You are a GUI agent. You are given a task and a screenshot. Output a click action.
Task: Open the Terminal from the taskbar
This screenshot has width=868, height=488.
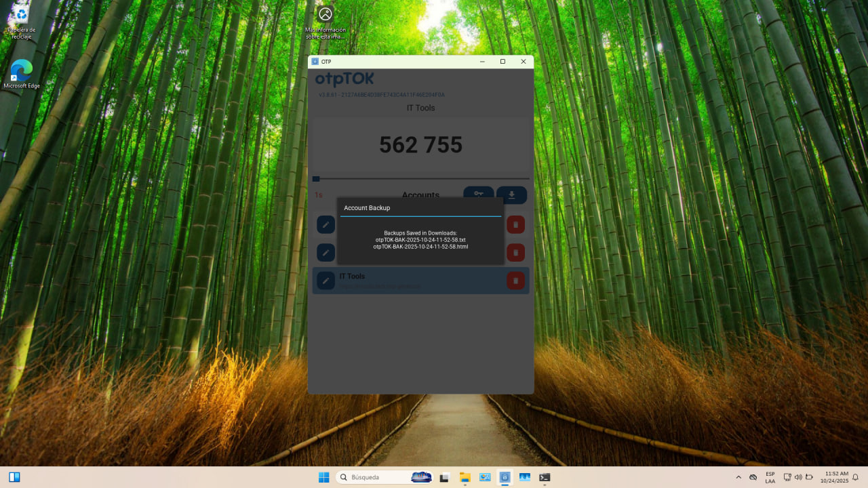545,477
